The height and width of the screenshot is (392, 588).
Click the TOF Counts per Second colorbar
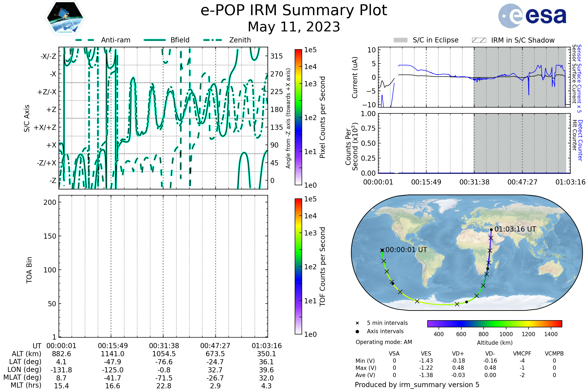pos(298,266)
